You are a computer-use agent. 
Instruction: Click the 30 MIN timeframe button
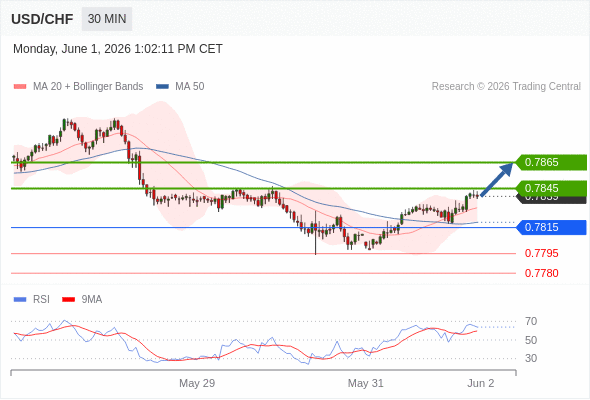(x=107, y=19)
